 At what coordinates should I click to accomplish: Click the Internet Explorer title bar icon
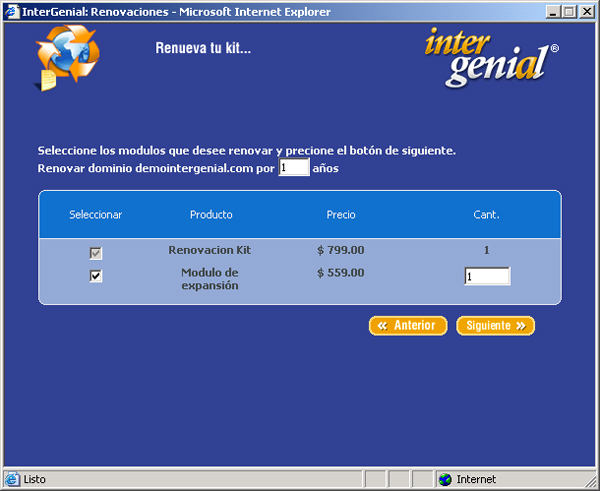[x=12, y=11]
